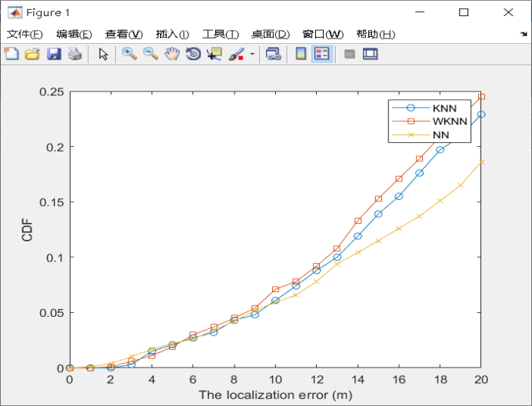Click the Show Plot Tools and Dock icon

[370, 54]
